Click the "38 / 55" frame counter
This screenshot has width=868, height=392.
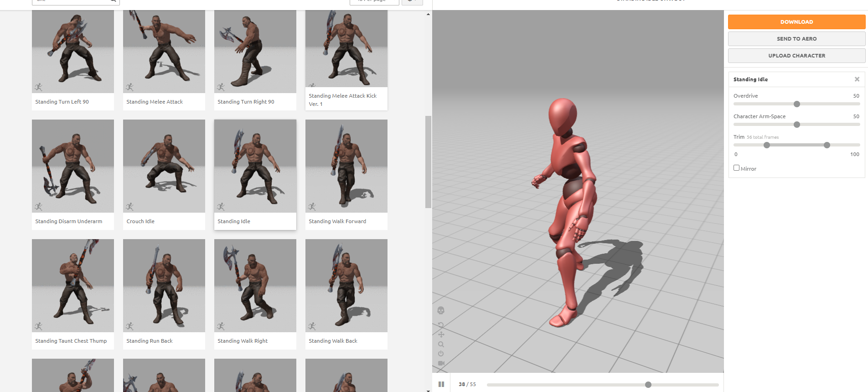point(467,384)
